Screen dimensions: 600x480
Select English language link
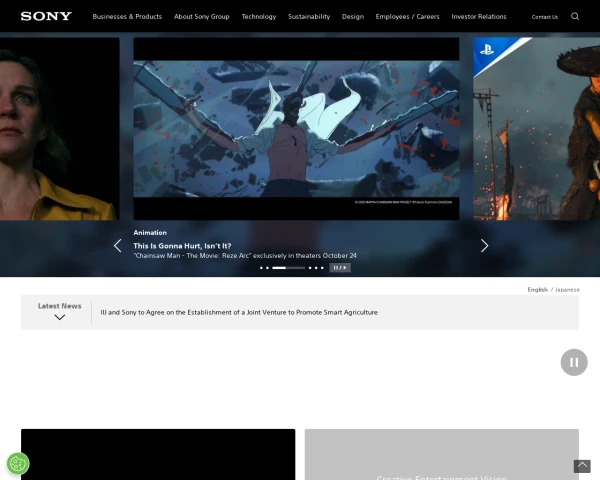tap(538, 290)
